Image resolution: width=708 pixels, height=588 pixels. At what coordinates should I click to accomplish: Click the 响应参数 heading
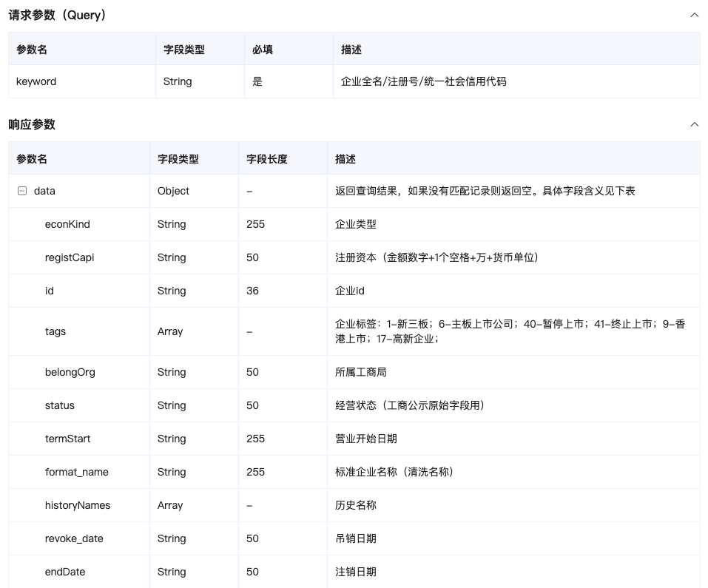click(x=32, y=124)
